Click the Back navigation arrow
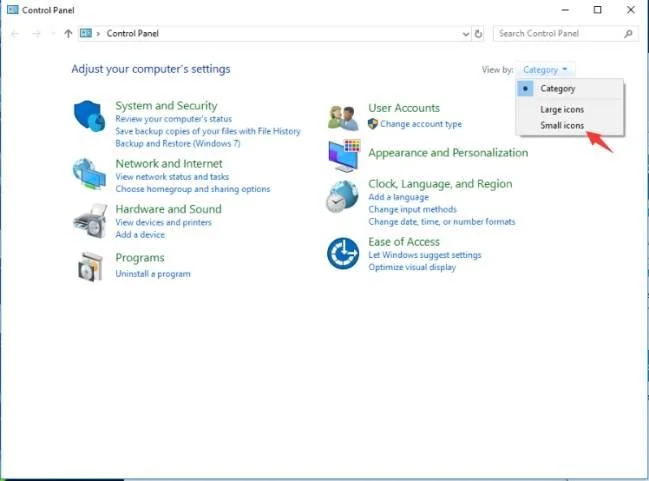The width and height of the screenshot is (649, 481). (x=15, y=34)
